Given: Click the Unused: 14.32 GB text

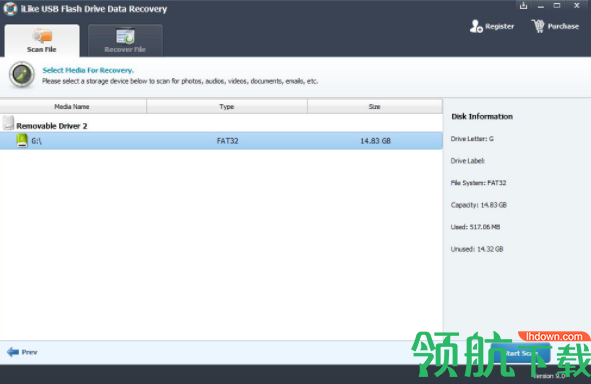Looking at the screenshot, I should (477, 249).
